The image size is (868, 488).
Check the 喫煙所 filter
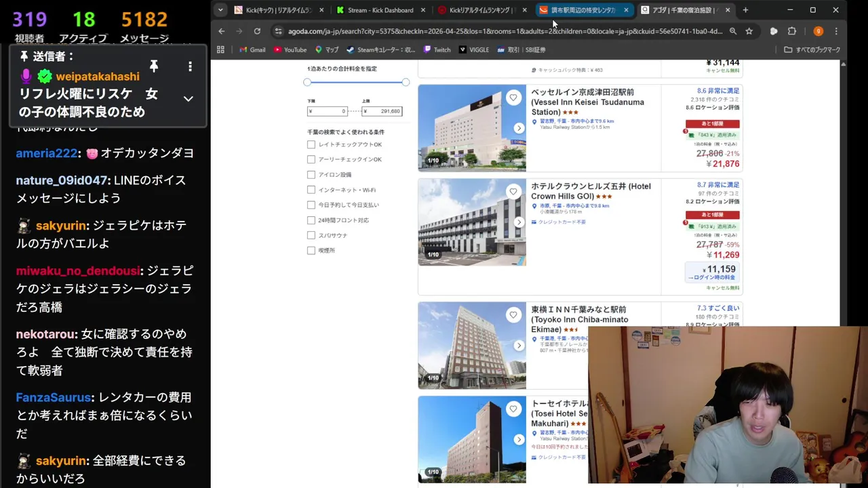click(x=311, y=250)
